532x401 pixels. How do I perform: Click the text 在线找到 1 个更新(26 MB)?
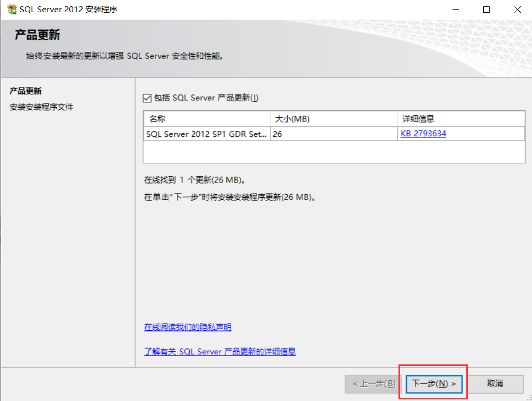click(195, 180)
